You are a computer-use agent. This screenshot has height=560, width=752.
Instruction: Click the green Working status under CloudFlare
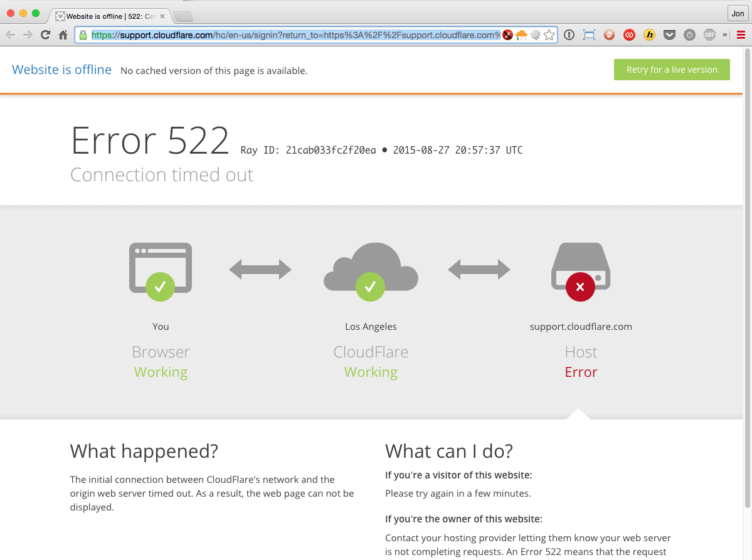click(x=371, y=372)
